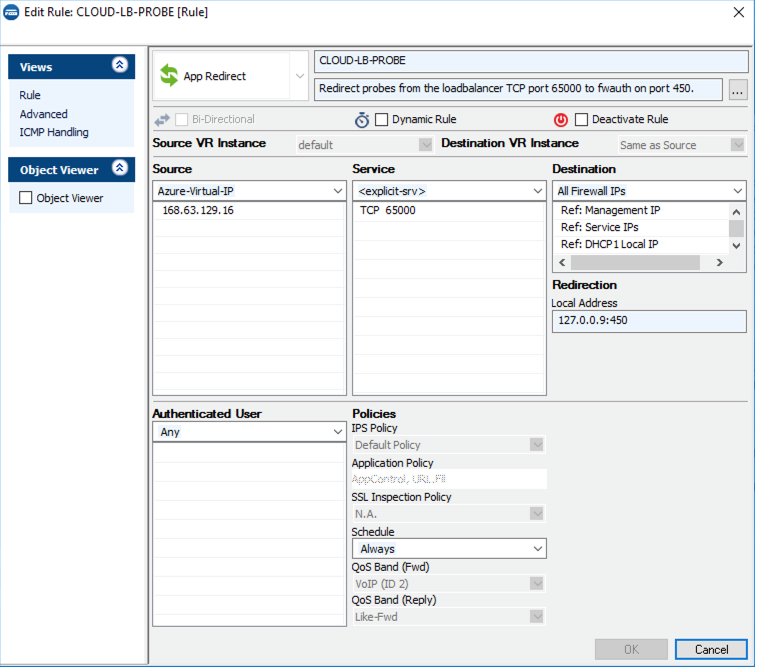
Task: Click the Cancel button
Action: click(x=711, y=649)
